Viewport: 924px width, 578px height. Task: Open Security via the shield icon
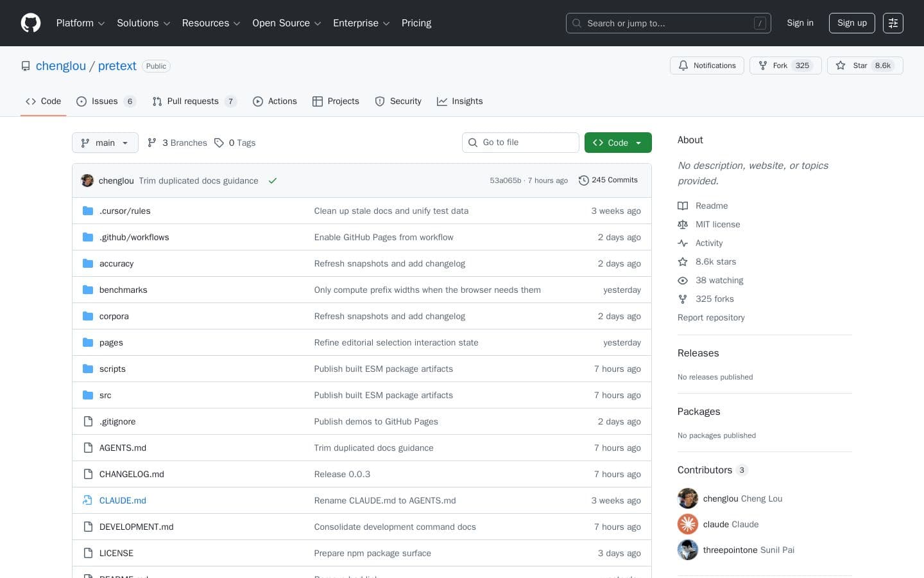(x=380, y=101)
